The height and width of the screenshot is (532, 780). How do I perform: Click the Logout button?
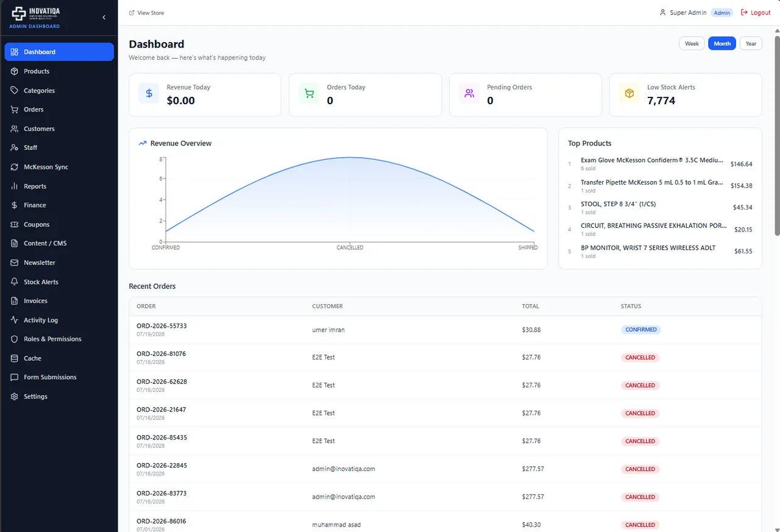tap(756, 13)
